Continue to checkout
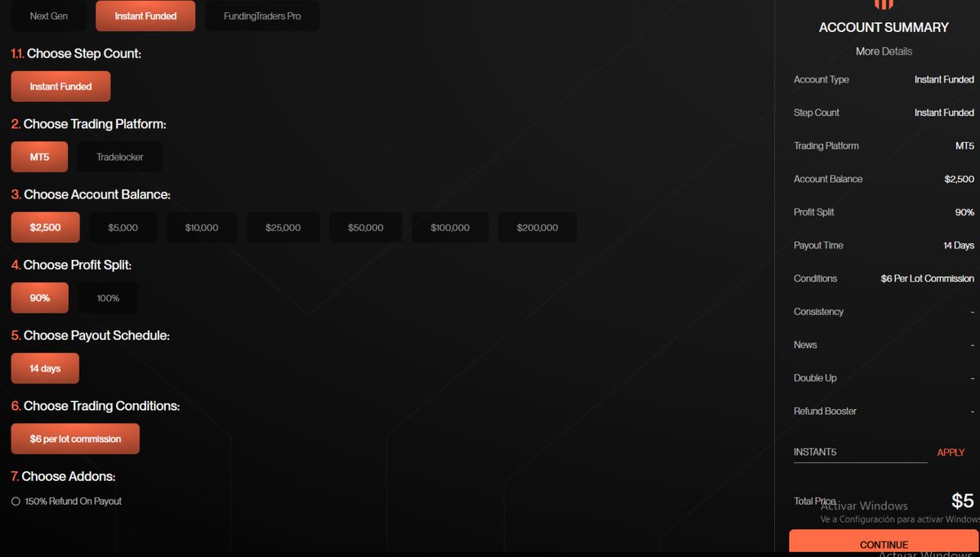 pos(884,544)
